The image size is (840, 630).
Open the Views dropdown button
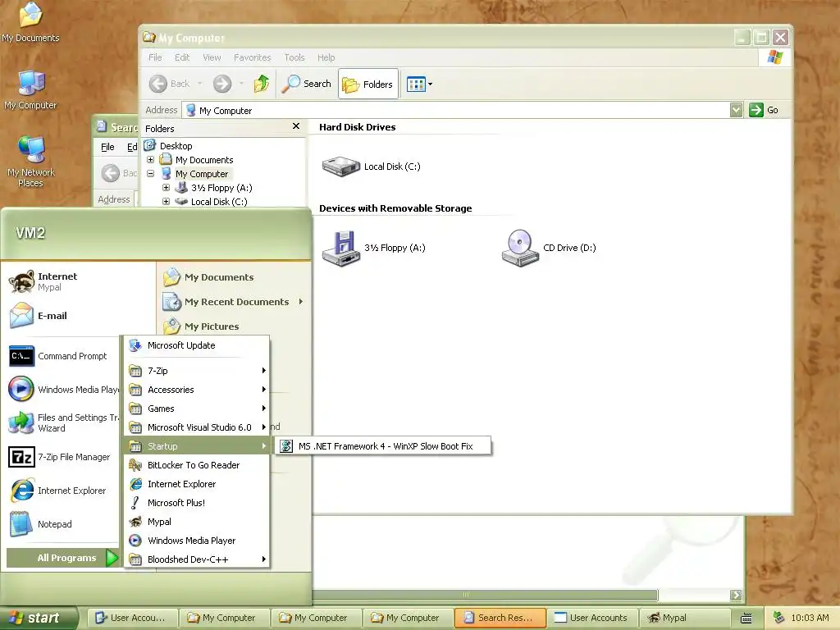[x=419, y=84]
